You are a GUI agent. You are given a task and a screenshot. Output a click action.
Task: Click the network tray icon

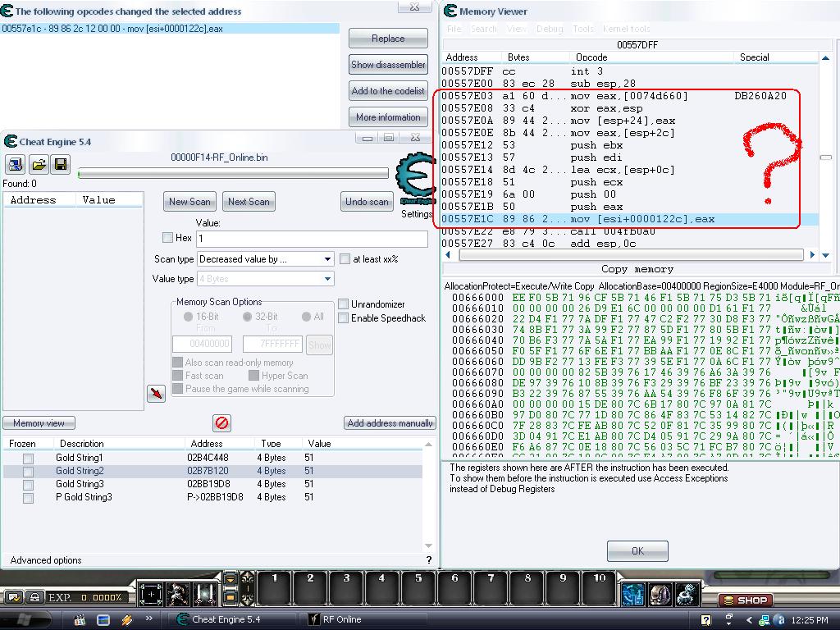(765, 620)
